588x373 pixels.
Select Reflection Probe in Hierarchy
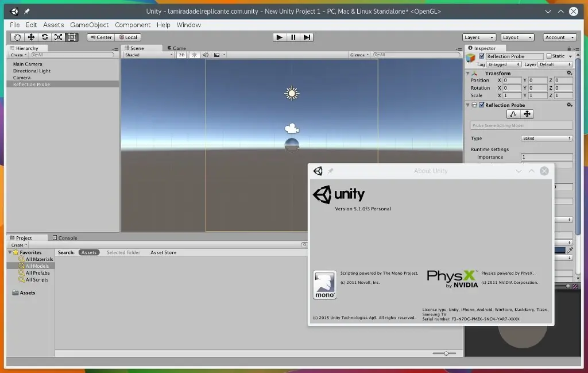[63, 84]
